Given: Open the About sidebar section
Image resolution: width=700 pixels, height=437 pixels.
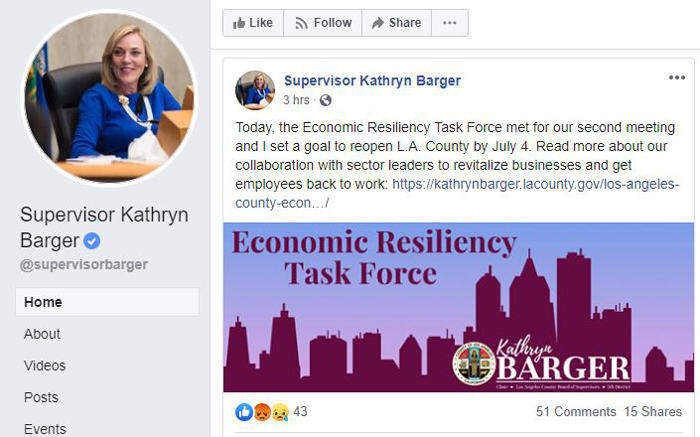Looking at the screenshot, I should click(42, 334).
